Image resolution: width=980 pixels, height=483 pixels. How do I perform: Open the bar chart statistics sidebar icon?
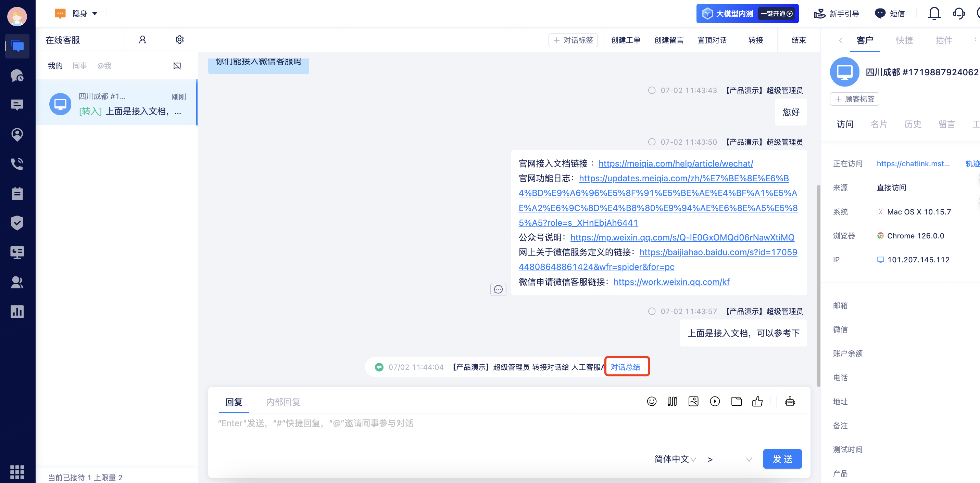click(x=17, y=312)
